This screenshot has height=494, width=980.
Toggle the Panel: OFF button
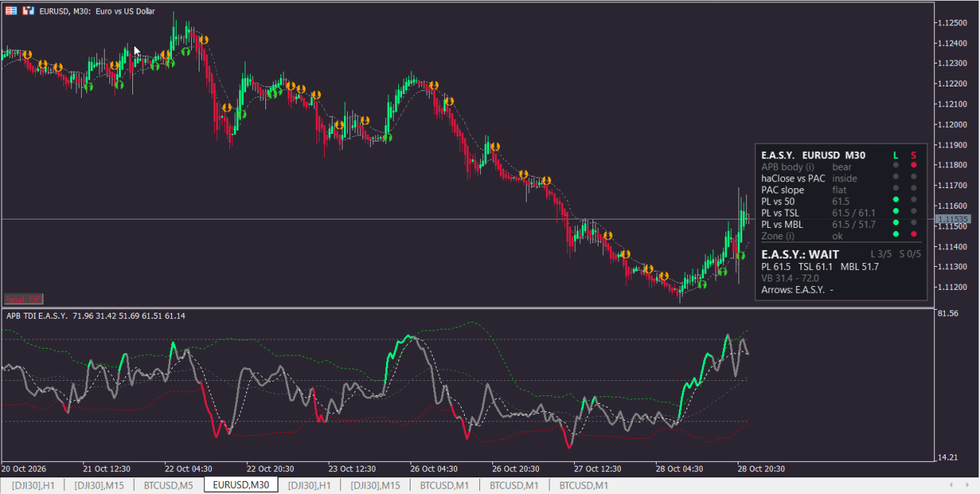(24, 299)
